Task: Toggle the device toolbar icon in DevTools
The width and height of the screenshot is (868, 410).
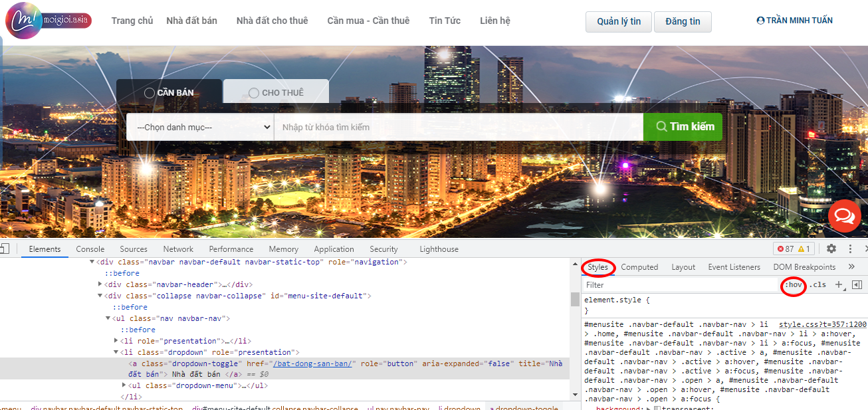Action: pos(3,249)
